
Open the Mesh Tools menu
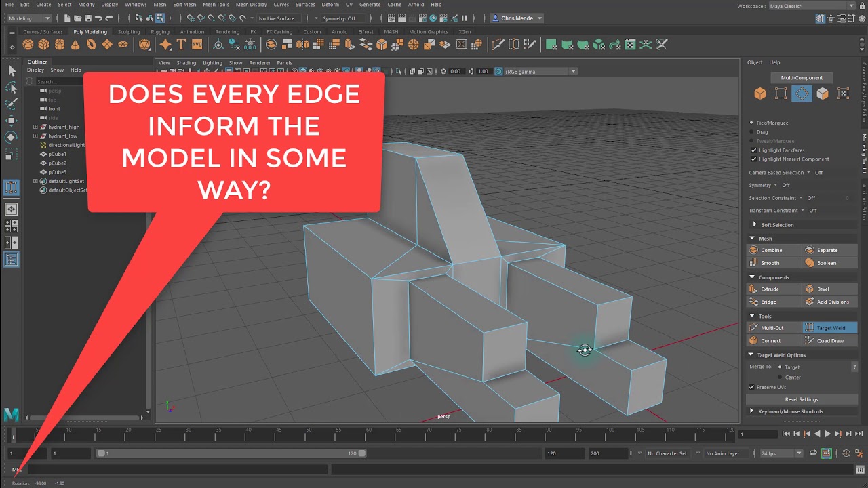(x=216, y=5)
